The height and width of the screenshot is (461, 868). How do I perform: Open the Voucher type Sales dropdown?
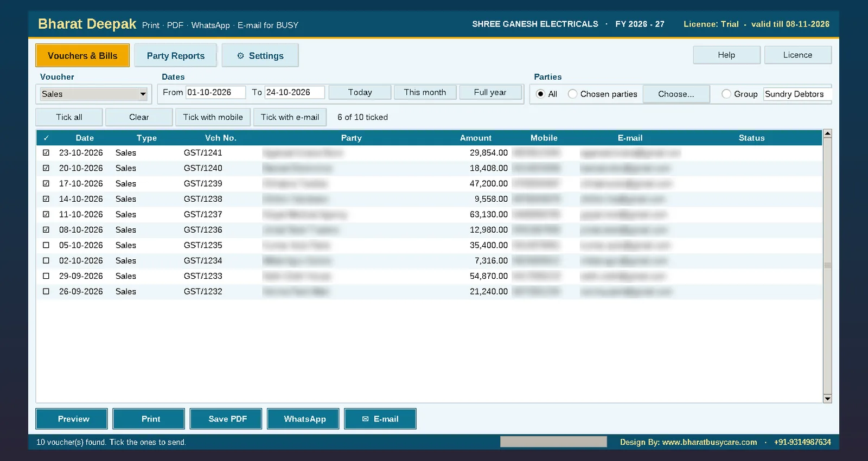coord(94,94)
